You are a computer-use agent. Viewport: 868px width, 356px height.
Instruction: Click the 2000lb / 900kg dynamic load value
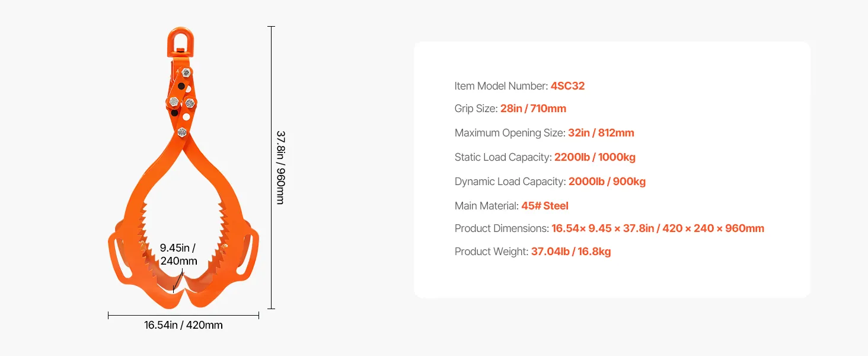point(607,182)
